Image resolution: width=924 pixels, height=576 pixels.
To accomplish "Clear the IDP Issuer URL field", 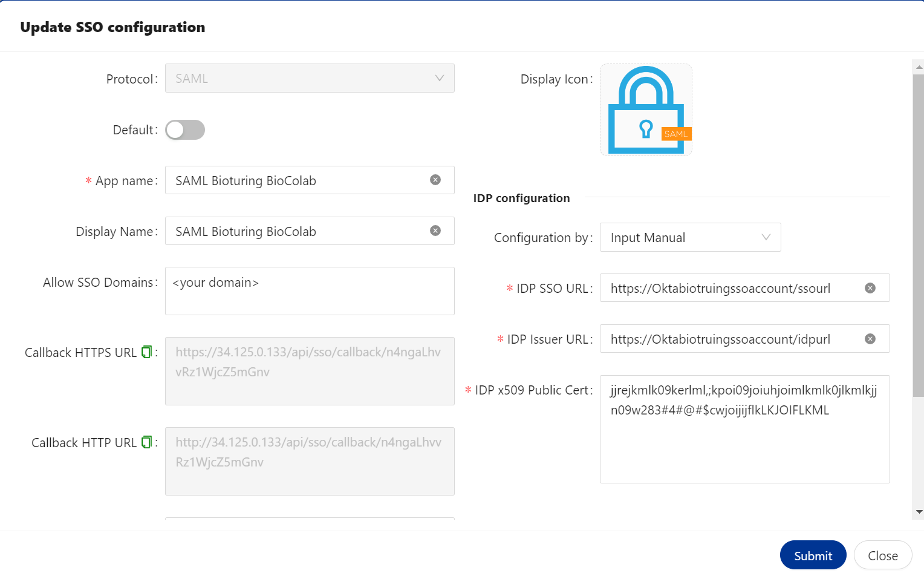I will click(870, 339).
